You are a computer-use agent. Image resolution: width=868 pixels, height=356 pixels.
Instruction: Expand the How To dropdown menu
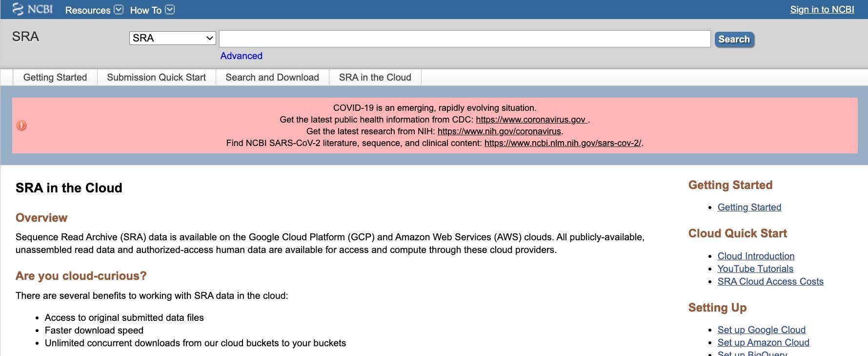point(152,10)
